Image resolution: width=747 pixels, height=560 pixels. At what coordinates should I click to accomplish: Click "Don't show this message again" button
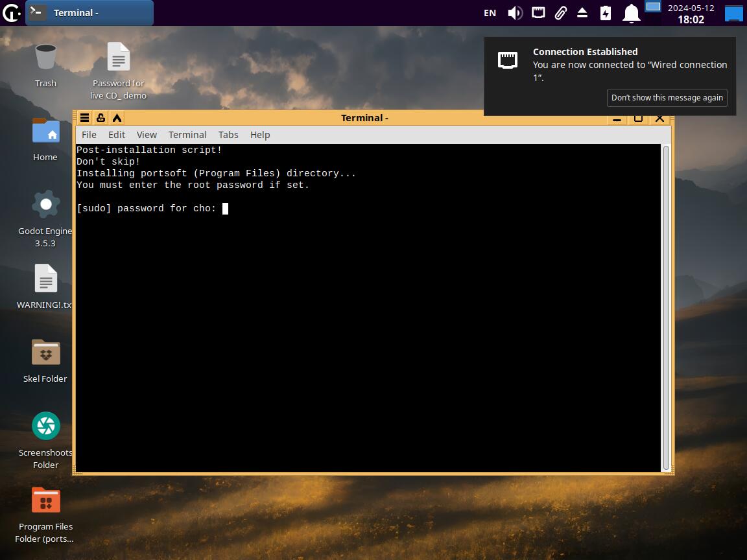coord(667,98)
